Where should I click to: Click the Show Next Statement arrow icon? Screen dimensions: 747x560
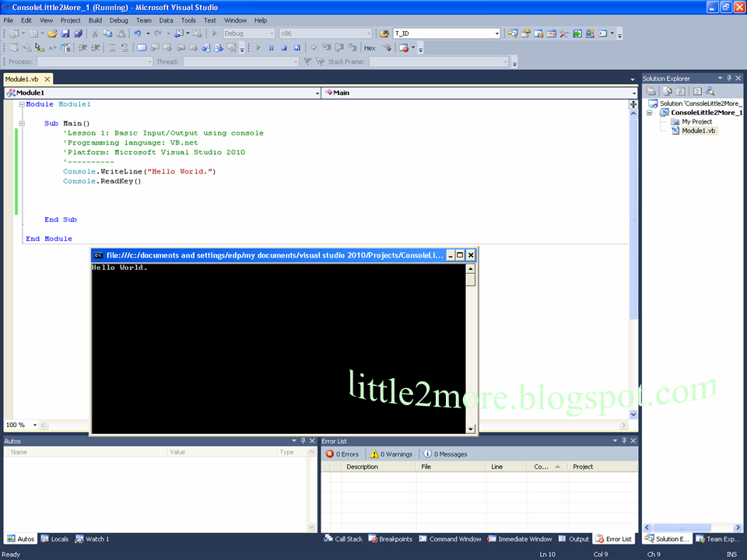pos(314,47)
